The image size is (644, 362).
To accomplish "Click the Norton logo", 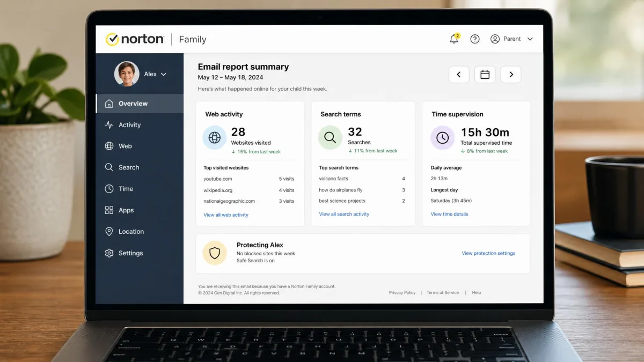I will pos(135,39).
